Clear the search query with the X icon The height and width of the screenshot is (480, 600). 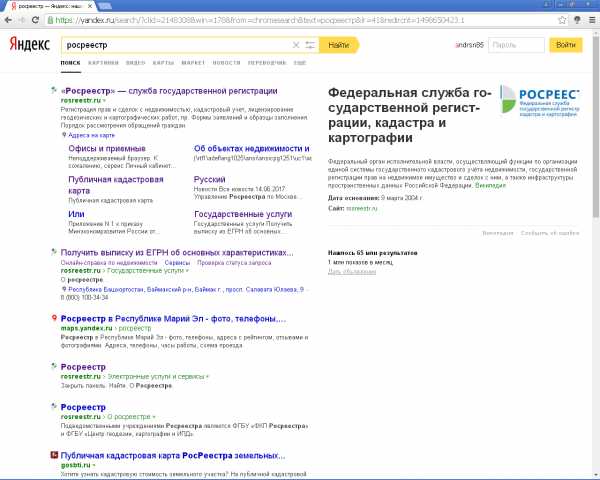pyautogui.click(x=296, y=45)
